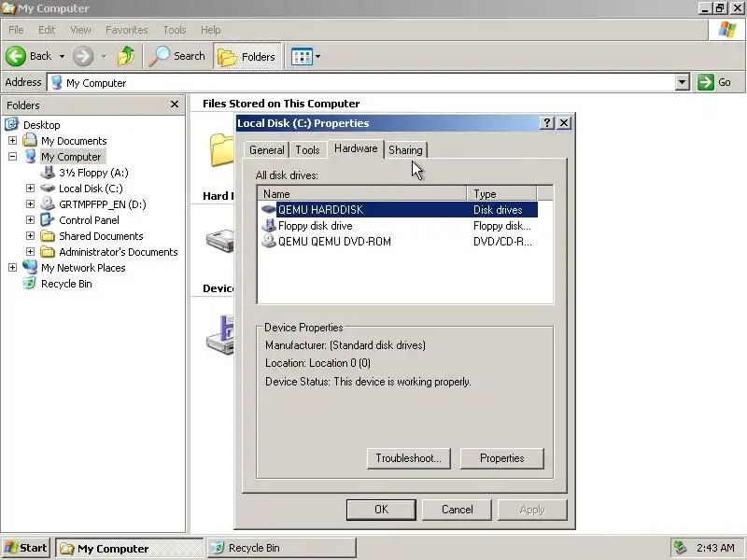747x560 pixels.
Task: Expand Administrator's Documents tree node
Action: 30,251
